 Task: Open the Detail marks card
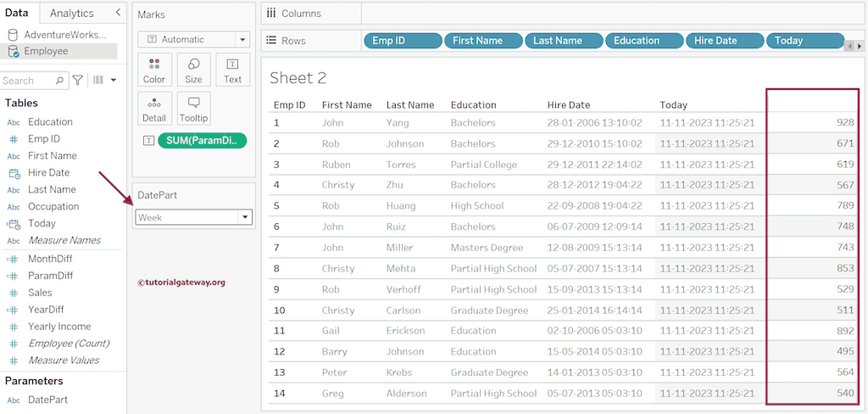coord(154,109)
